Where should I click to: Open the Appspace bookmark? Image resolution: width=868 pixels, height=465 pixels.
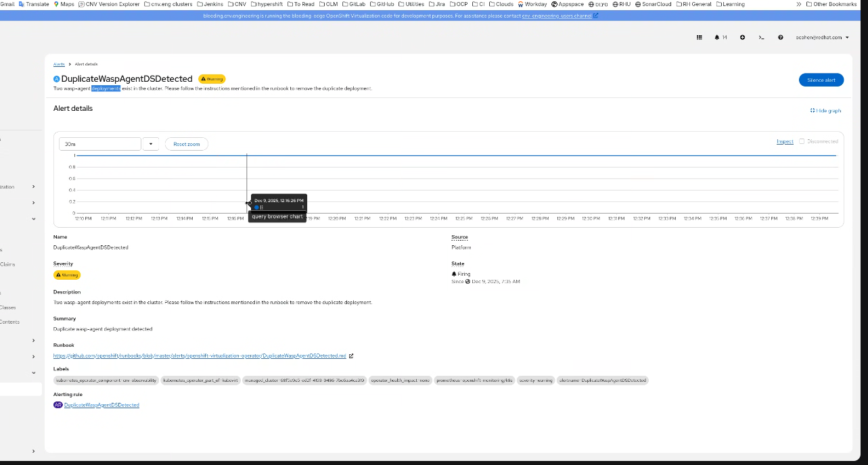pyautogui.click(x=568, y=4)
